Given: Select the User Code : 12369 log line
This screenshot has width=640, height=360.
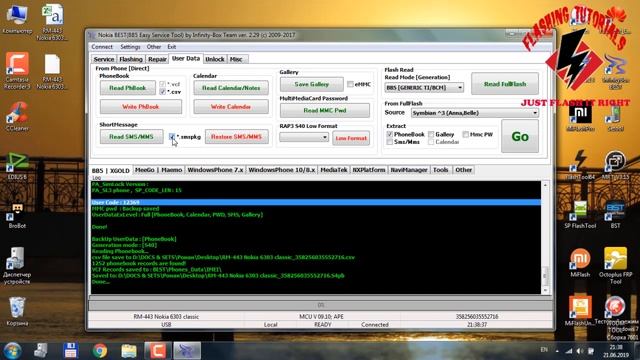Looking at the screenshot, I should click(x=316, y=202).
